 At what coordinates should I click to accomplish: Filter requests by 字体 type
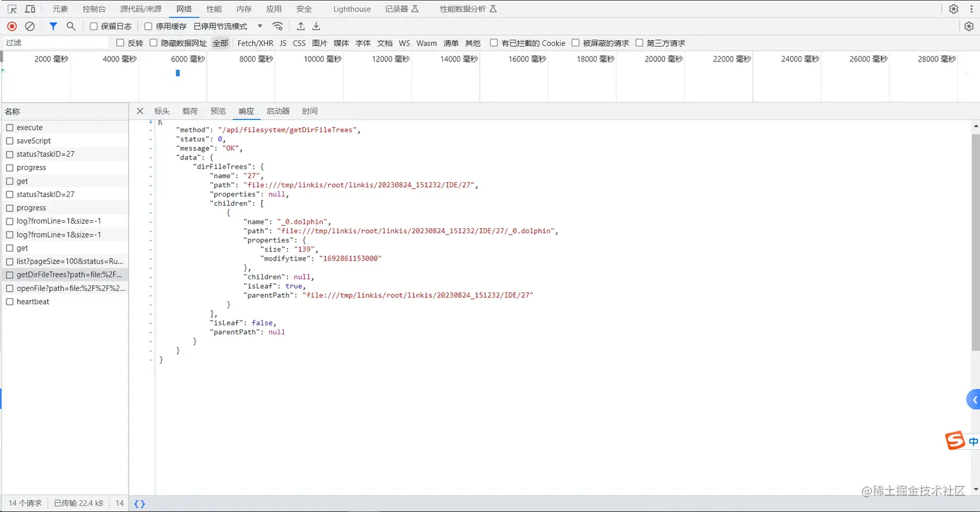click(363, 43)
